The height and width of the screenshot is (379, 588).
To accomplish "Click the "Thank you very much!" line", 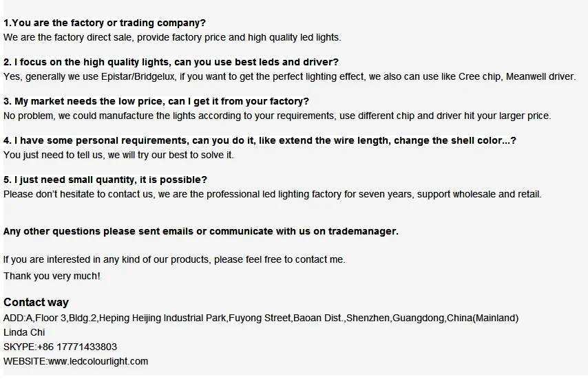I will [52, 276].
